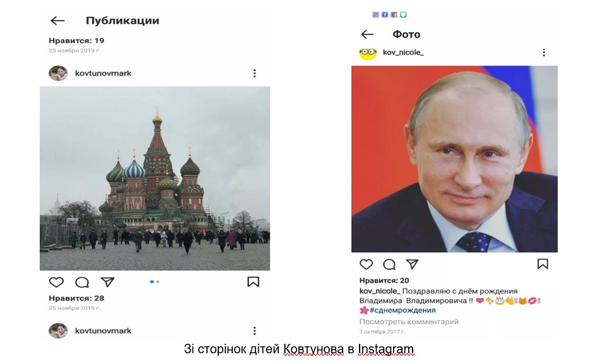This screenshot has height=364, width=600.
Task: Share the cathedral post via paper plane
Action: coord(107,282)
